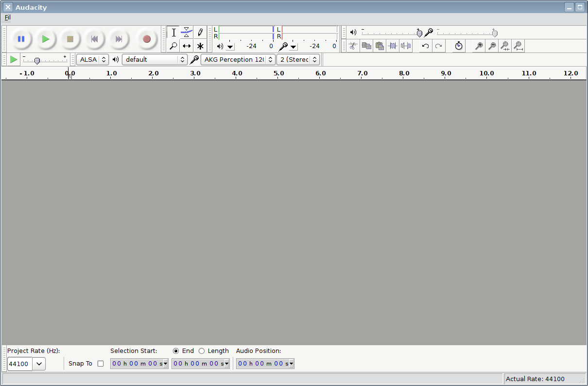This screenshot has height=386, width=588.
Task: Select the End radio button
Action: pos(176,351)
